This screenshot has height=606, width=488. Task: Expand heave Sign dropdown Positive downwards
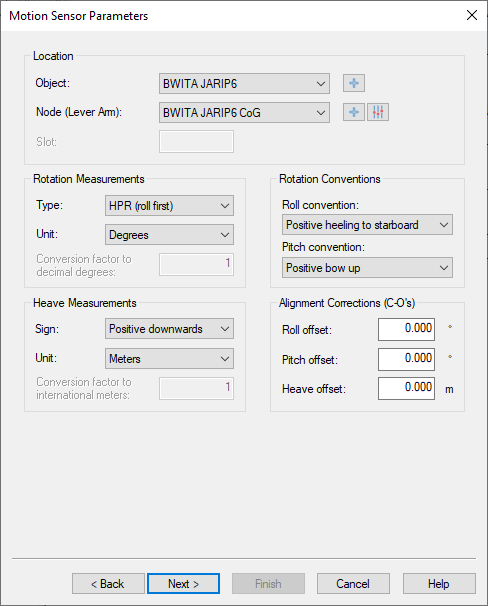pyautogui.click(x=169, y=329)
